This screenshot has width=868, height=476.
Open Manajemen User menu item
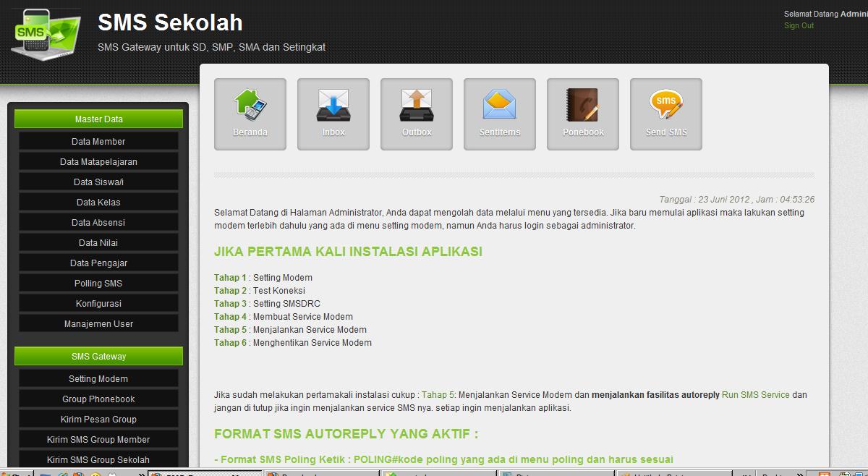point(98,324)
